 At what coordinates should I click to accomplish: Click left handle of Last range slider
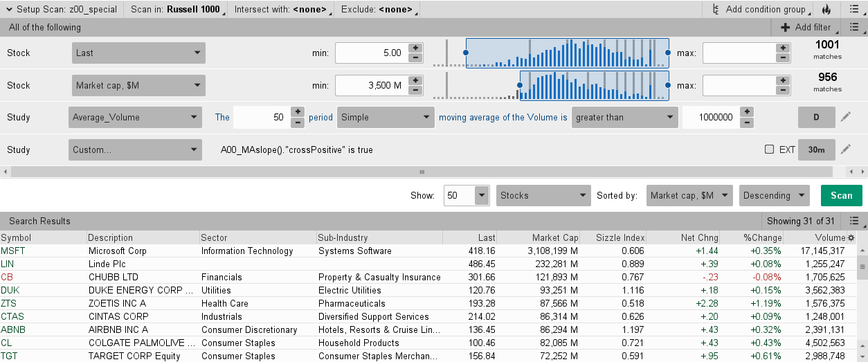pyautogui.click(x=466, y=53)
